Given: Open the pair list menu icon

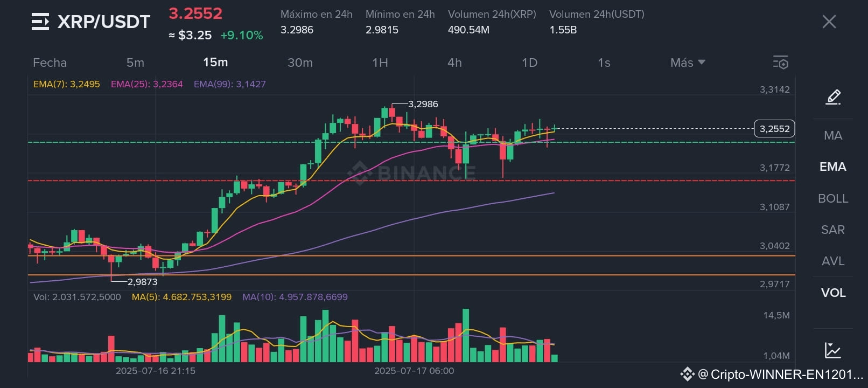Looking at the screenshot, I should pos(40,22).
